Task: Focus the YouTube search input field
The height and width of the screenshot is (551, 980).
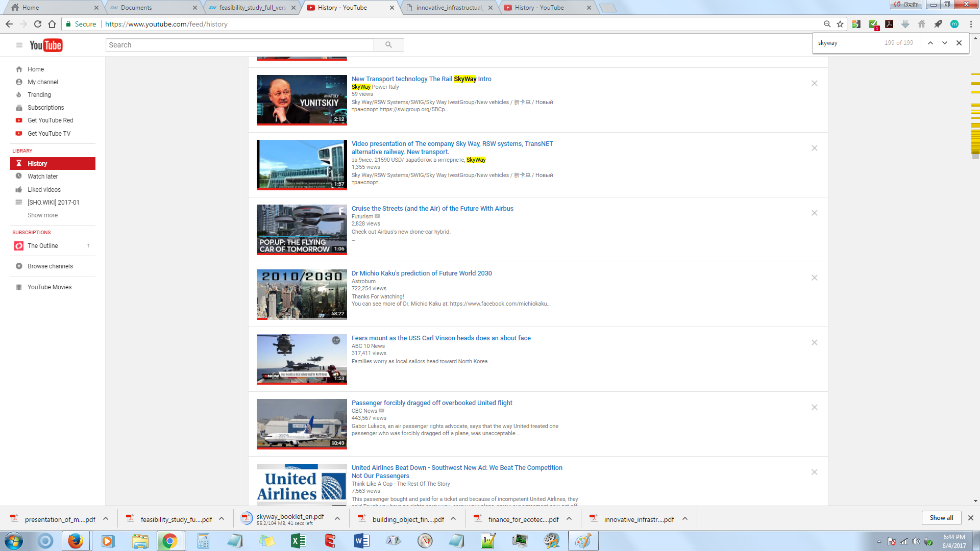Action: click(240, 45)
